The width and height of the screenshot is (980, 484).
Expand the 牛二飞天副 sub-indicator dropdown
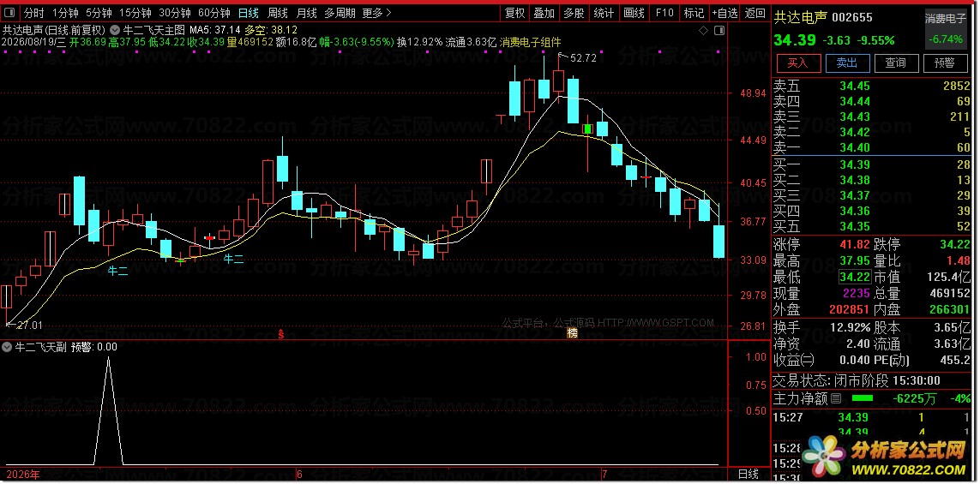[x=8, y=347]
